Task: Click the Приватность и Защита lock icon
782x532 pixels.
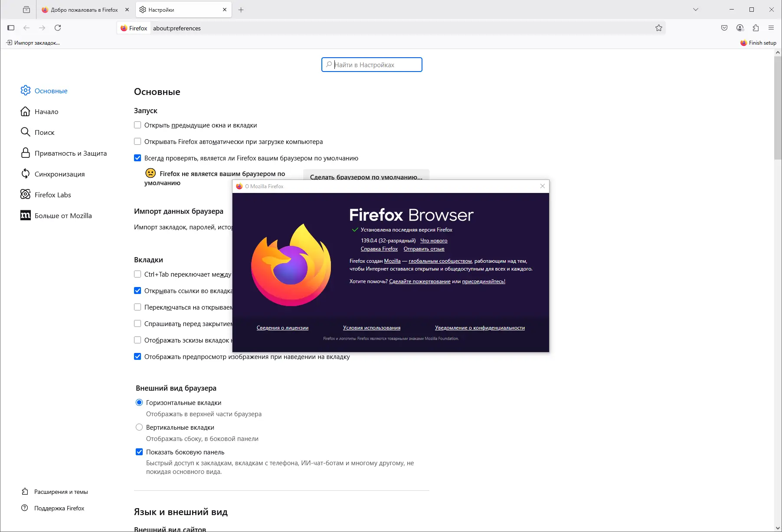Action: [26, 153]
